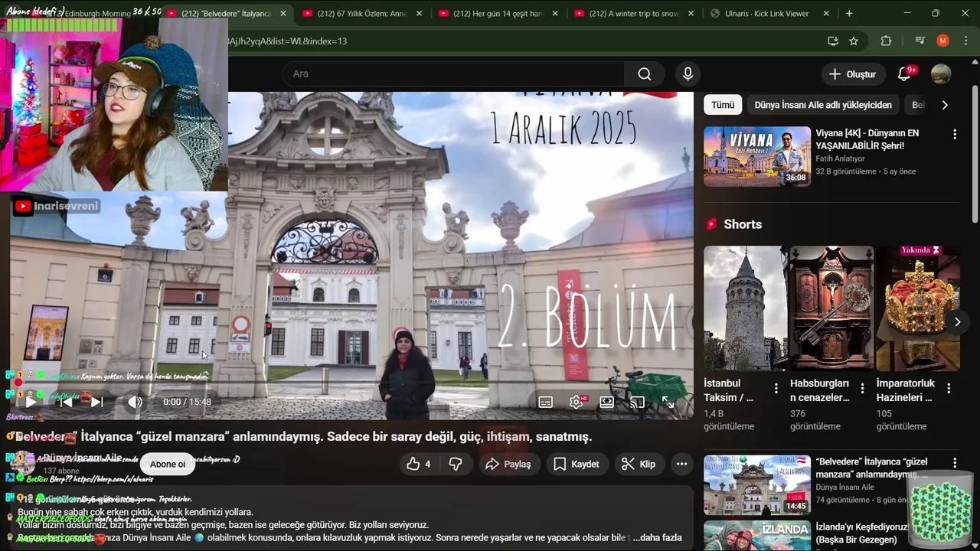Select the Tümü filter chip
This screenshot has width=980, height=551.
pyautogui.click(x=723, y=105)
